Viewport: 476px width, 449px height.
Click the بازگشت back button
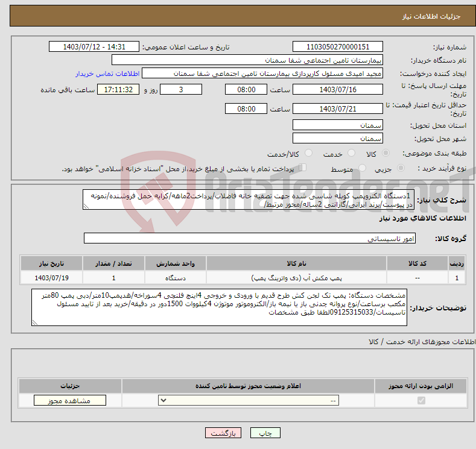point(223,433)
